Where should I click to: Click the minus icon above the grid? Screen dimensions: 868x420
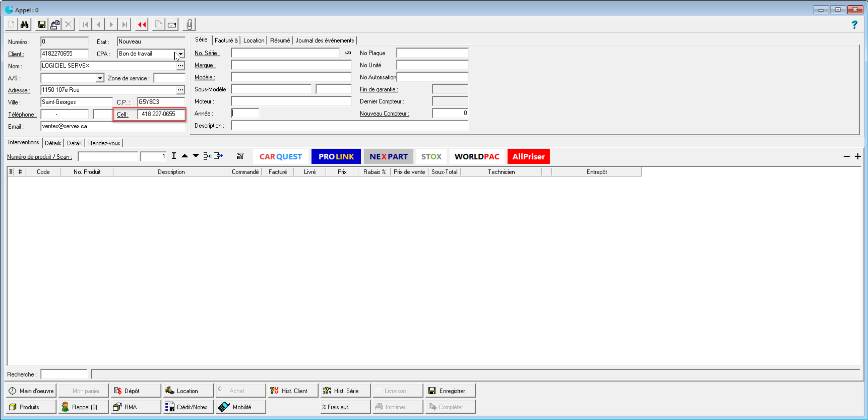pyautogui.click(x=847, y=156)
